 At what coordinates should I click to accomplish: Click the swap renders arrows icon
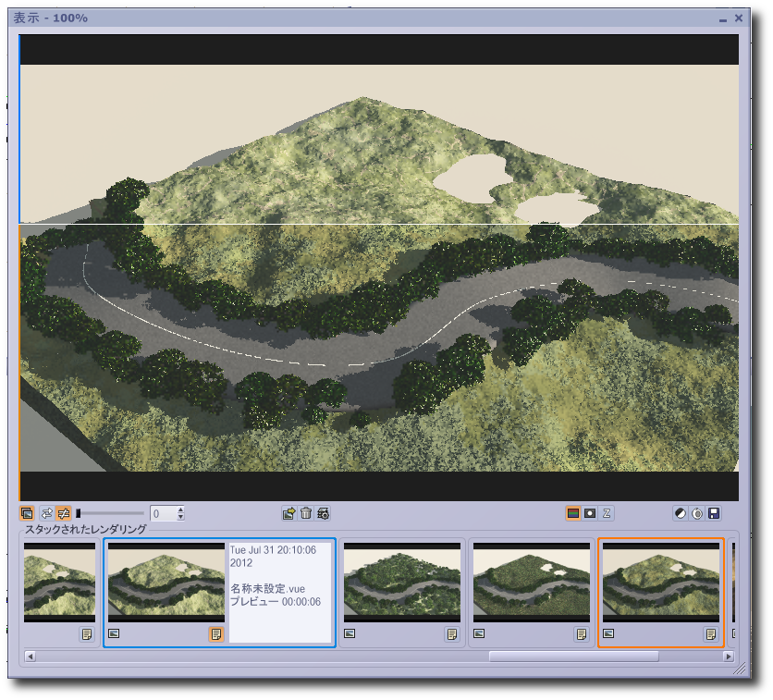(x=47, y=513)
